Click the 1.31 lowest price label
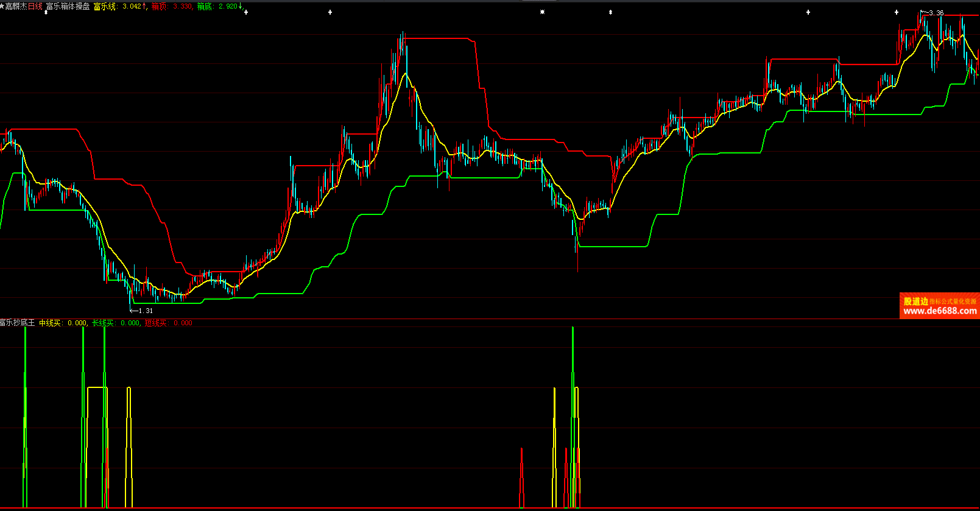The width and height of the screenshot is (980, 511). [x=146, y=311]
